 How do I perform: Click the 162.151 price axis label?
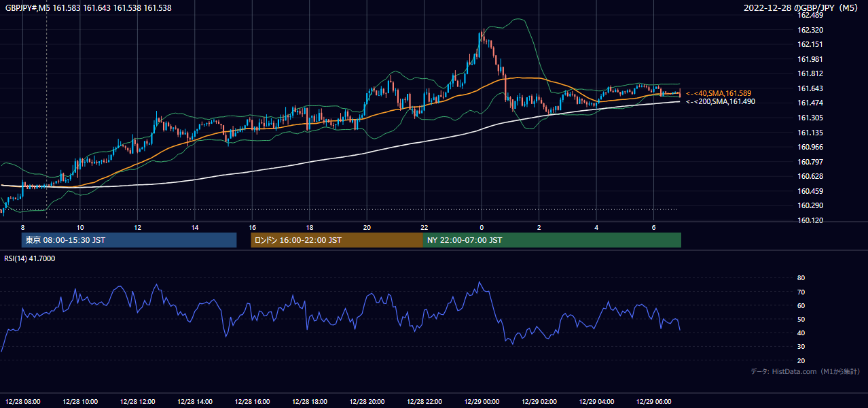click(810, 44)
